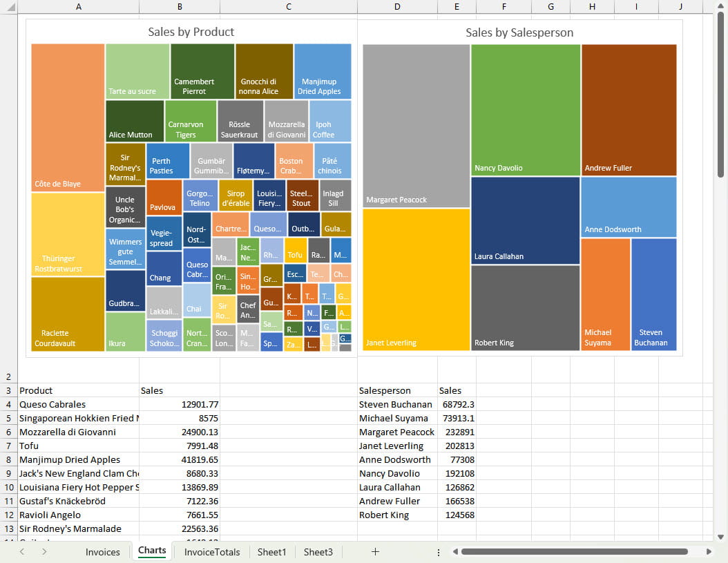
Task: Select column B header
Action: tap(180, 7)
